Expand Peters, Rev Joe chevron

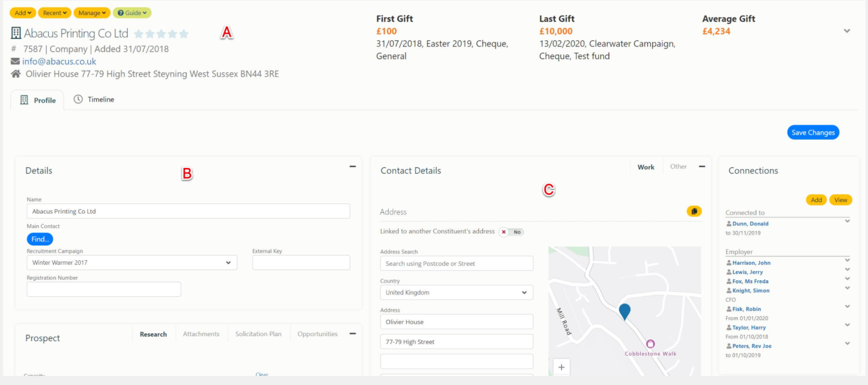coord(847,343)
